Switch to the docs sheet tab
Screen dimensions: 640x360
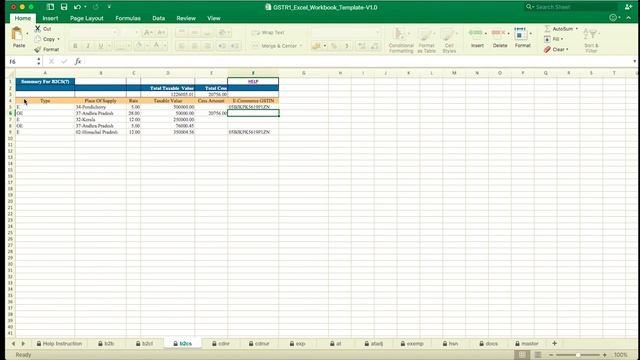489,344
